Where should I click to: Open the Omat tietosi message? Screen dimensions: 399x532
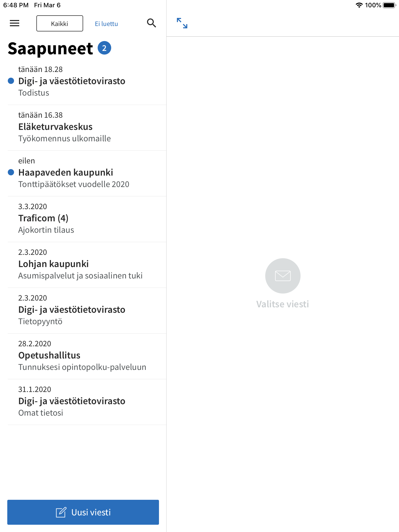pos(87,402)
